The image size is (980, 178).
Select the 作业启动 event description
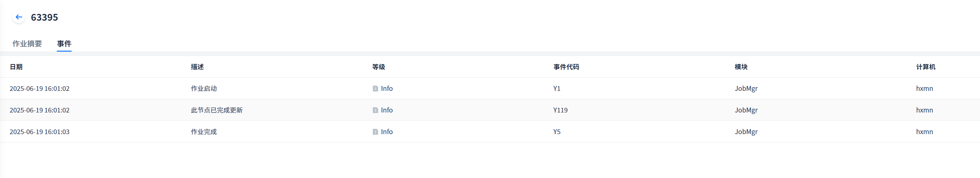203,88
